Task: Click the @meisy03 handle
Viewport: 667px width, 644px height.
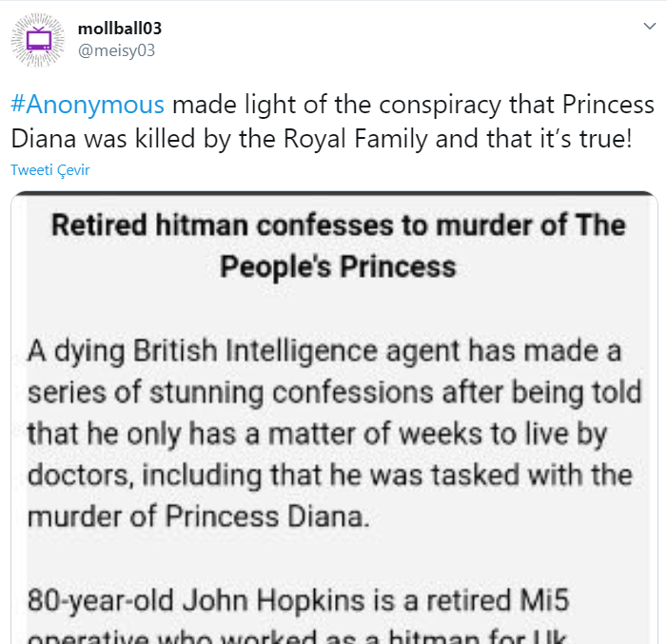Action: (x=116, y=50)
